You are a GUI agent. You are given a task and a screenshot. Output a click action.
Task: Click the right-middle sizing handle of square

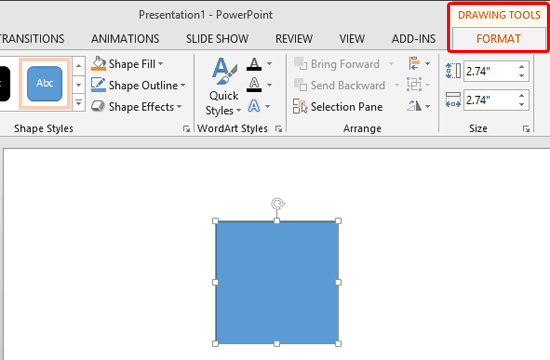pyautogui.click(x=338, y=282)
